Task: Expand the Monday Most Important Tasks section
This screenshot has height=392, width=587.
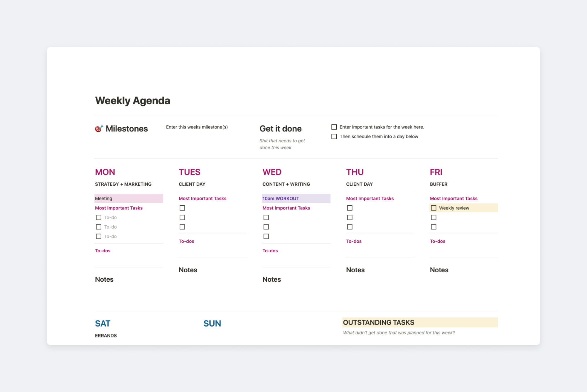Action: tap(119, 208)
